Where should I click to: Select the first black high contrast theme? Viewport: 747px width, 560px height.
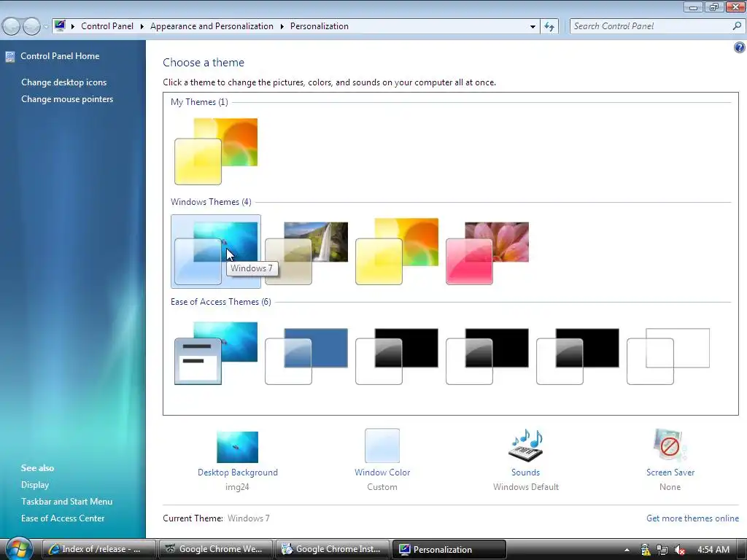tap(397, 356)
